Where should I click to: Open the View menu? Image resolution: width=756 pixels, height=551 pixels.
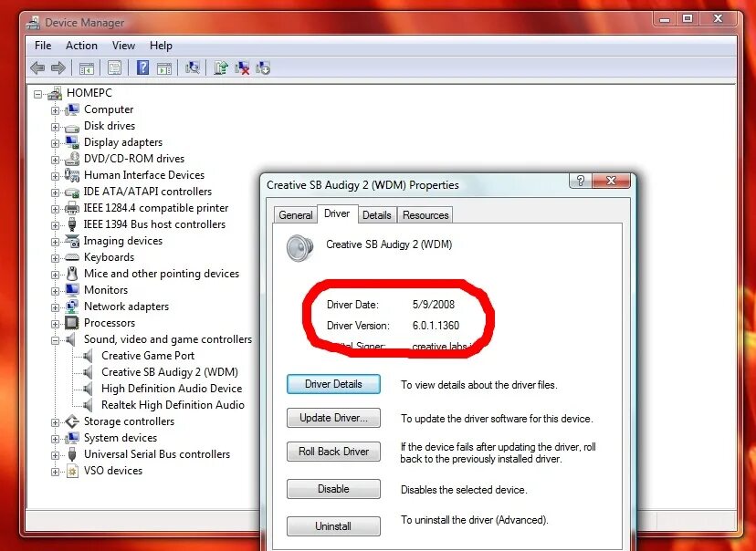click(x=123, y=46)
